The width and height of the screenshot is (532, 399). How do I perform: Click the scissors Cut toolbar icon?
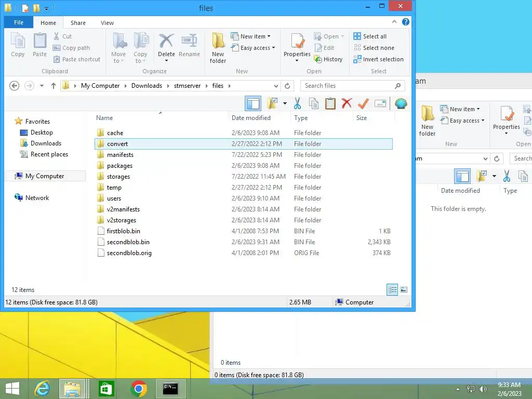pos(298,103)
